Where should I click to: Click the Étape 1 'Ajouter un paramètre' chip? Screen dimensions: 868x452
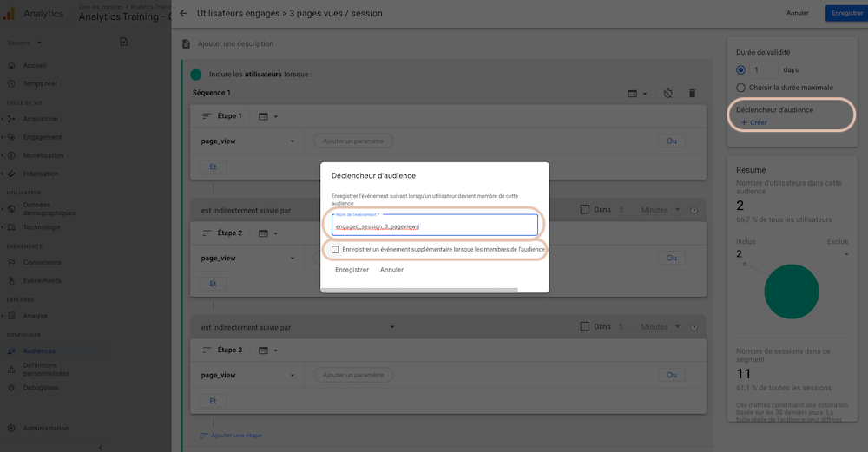[353, 141]
